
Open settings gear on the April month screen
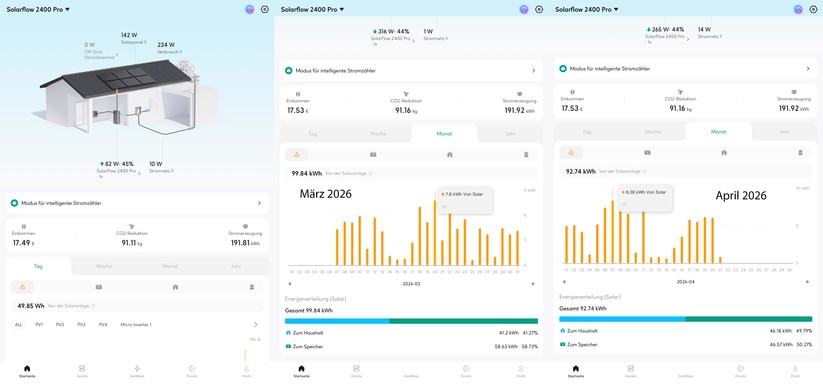(814, 9)
